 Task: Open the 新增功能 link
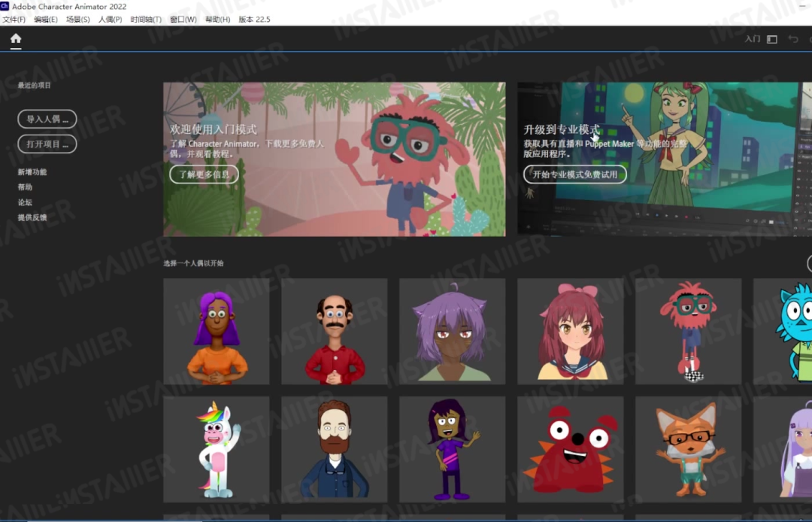point(32,172)
